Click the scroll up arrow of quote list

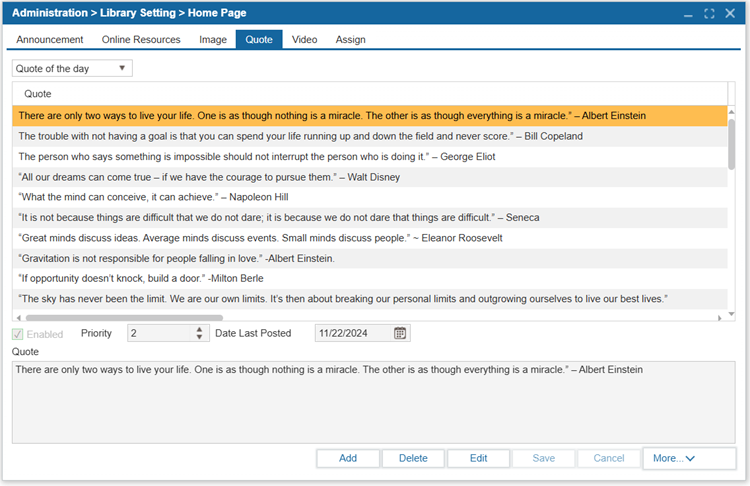click(x=731, y=111)
